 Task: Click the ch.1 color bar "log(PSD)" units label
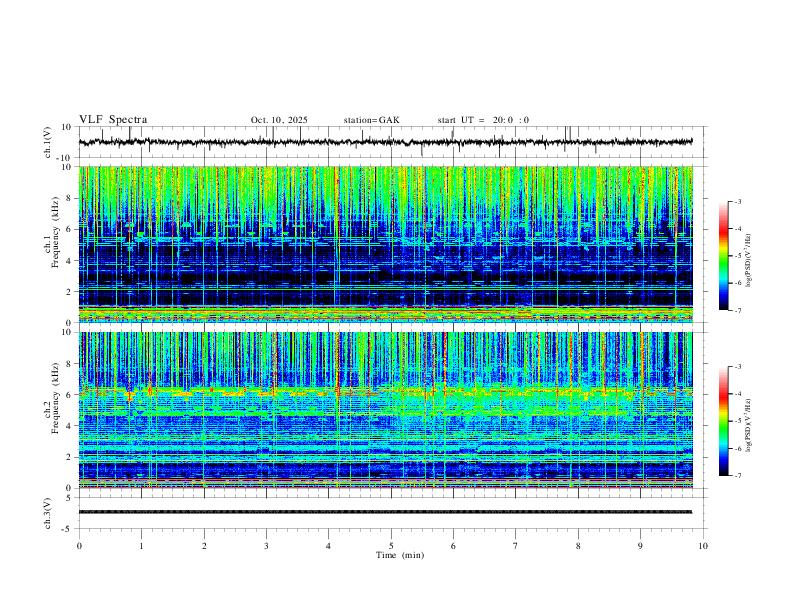[x=750, y=261]
